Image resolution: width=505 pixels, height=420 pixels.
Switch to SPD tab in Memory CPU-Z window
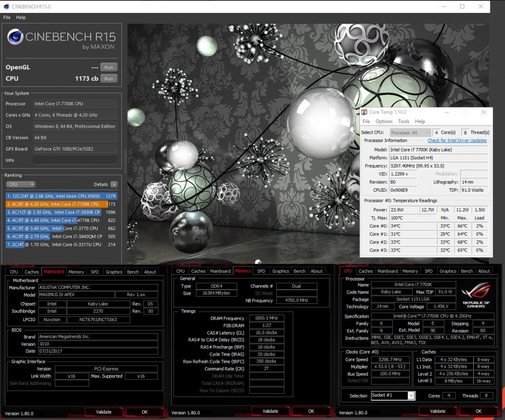[x=261, y=271]
